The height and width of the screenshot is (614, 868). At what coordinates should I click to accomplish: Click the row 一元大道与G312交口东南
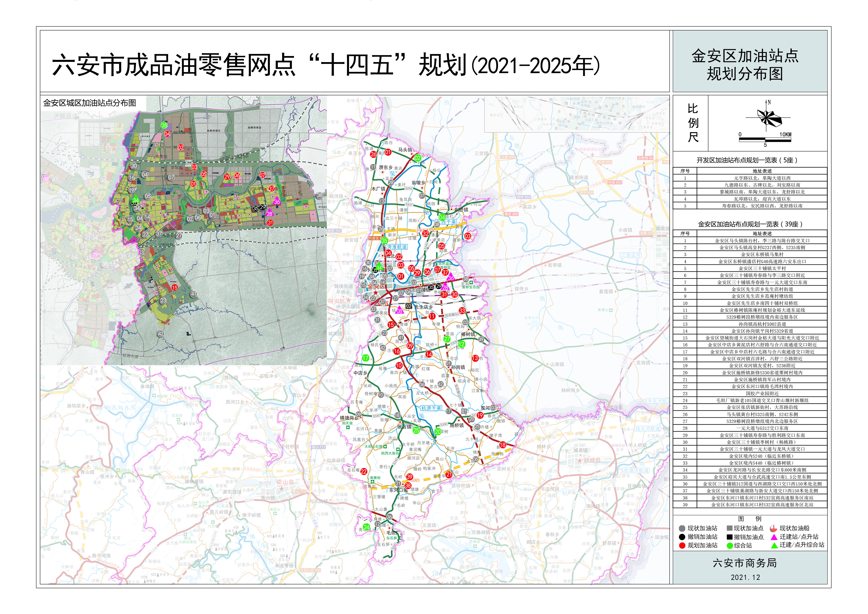pos(750,428)
